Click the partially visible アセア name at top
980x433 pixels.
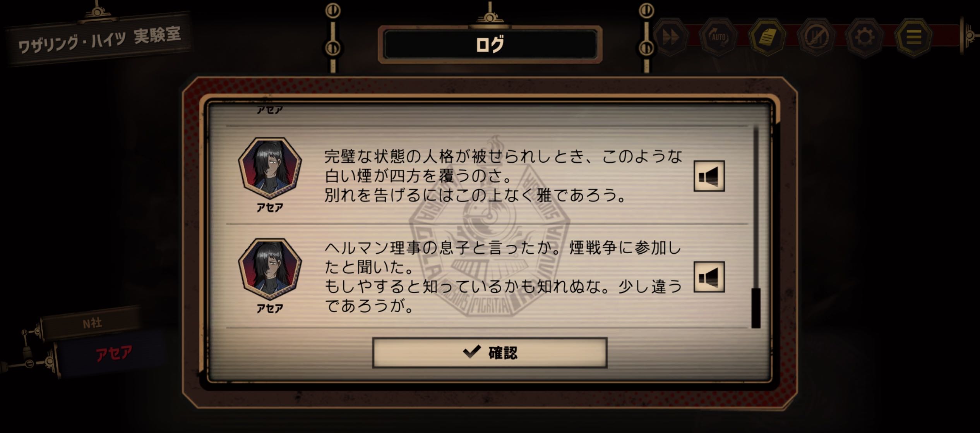[x=270, y=110]
